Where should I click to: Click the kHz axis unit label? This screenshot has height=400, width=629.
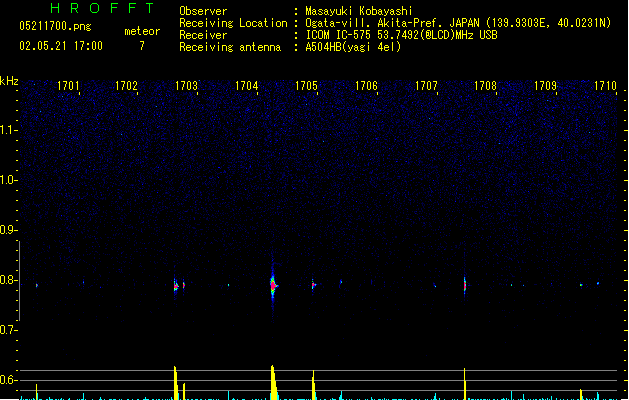click(x=9, y=81)
